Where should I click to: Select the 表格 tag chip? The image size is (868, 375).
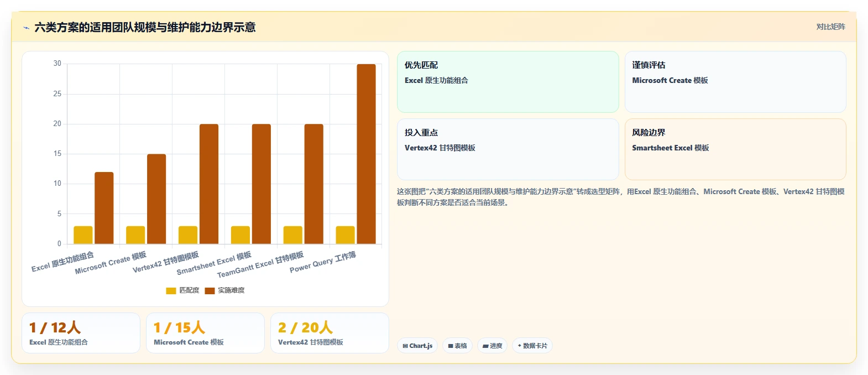pos(457,346)
